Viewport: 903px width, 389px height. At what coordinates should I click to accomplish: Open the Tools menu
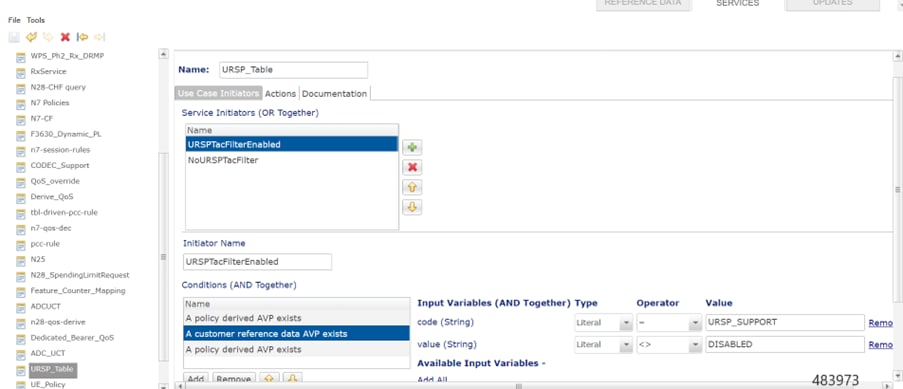pyautogui.click(x=36, y=20)
